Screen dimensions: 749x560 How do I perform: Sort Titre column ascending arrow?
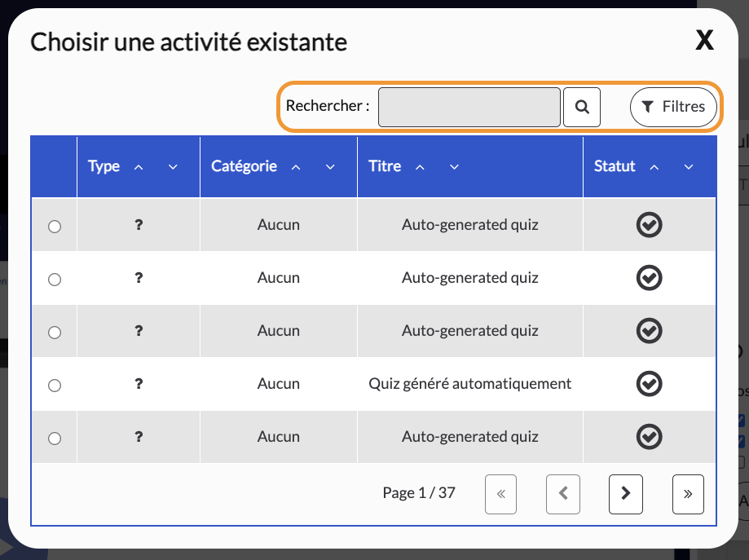click(420, 167)
